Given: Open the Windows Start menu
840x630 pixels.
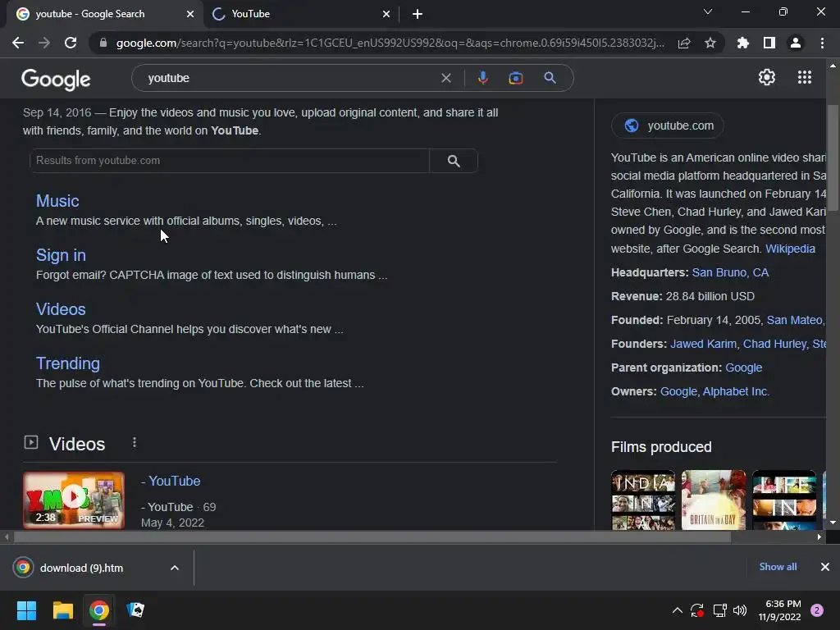Looking at the screenshot, I should tap(26, 610).
